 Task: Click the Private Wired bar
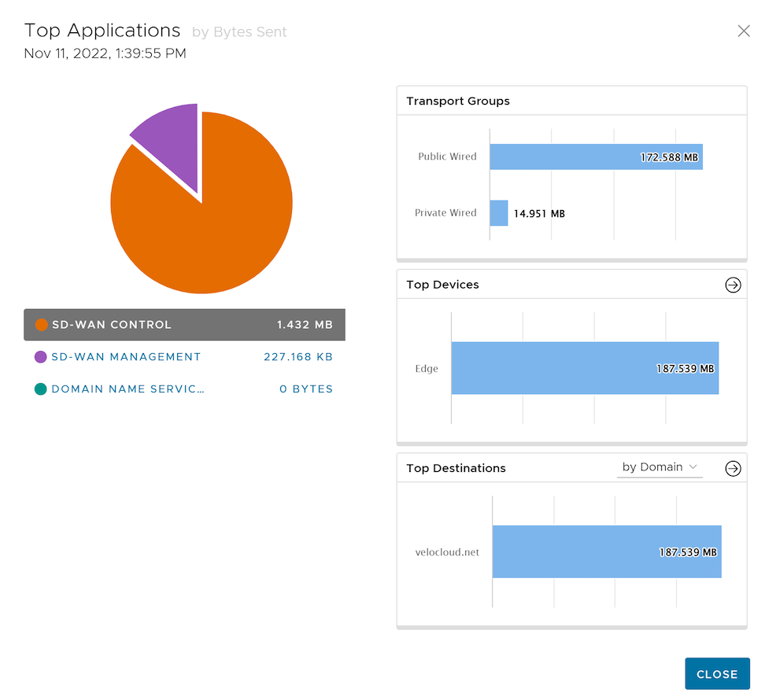point(498,213)
